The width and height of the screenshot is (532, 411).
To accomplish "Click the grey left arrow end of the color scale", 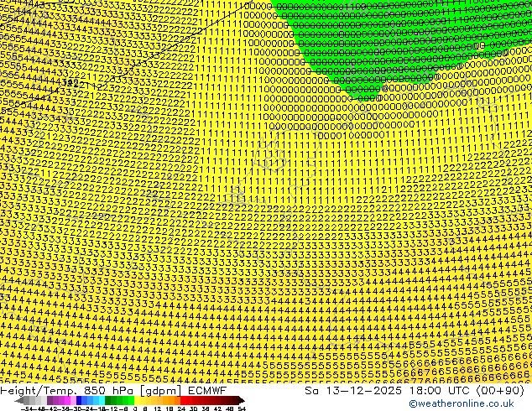I will click(x=19, y=400).
